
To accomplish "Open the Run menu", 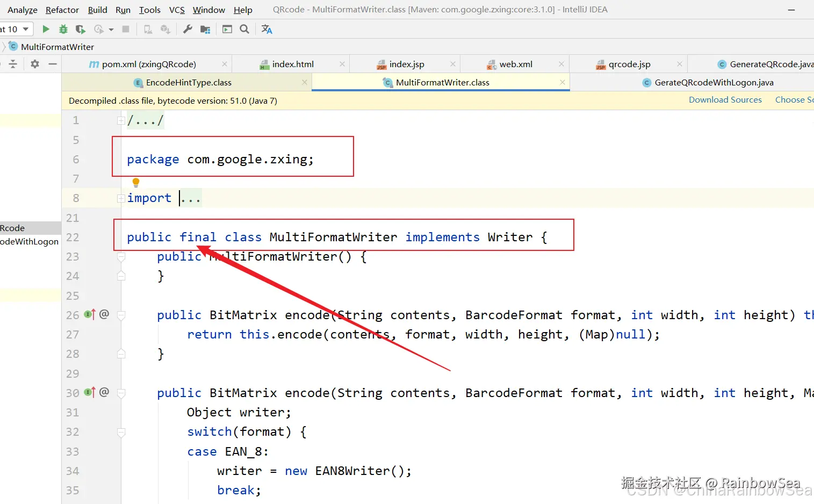I will click(x=123, y=10).
